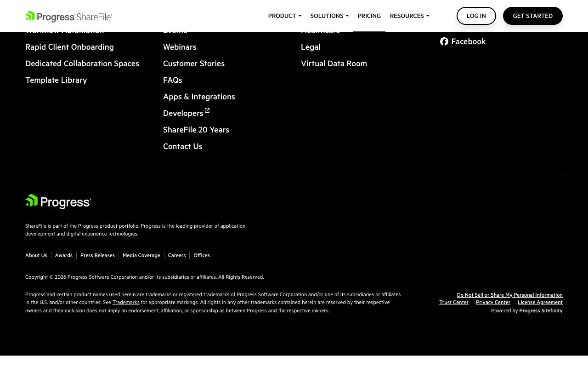Click the Offices footer link

[x=202, y=255]
